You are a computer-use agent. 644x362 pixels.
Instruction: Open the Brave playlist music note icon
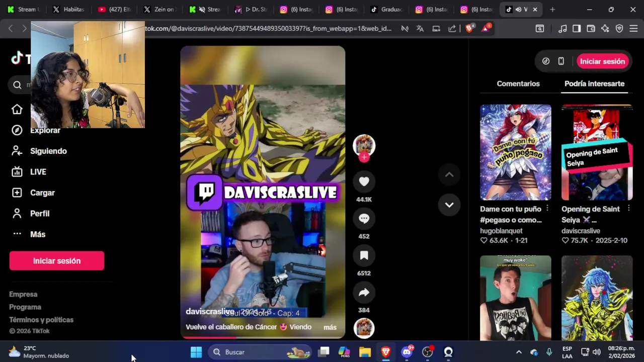click(x=562, y=29)
